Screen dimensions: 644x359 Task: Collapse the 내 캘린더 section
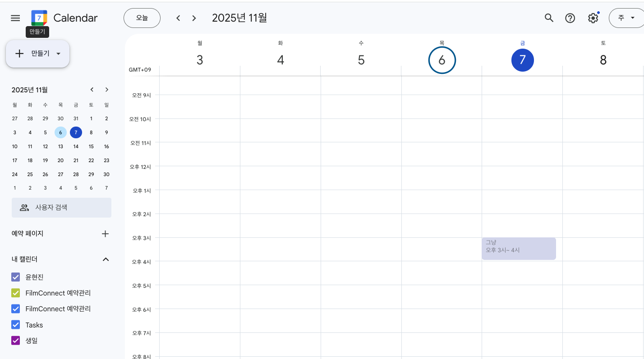(106, 259)
